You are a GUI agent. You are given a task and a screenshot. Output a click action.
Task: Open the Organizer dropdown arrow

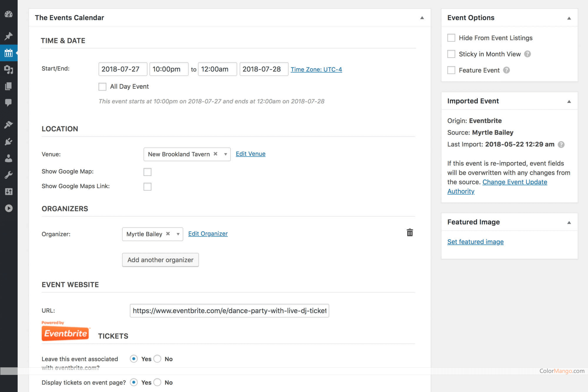[178, 234]
